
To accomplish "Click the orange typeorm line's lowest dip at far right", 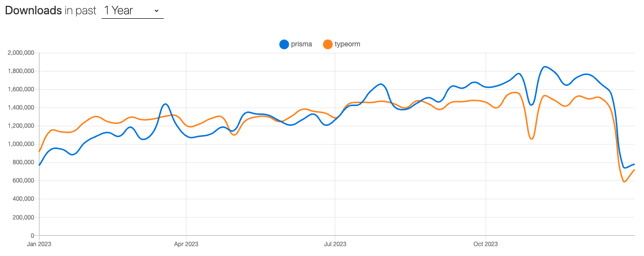I will (624, 182).
